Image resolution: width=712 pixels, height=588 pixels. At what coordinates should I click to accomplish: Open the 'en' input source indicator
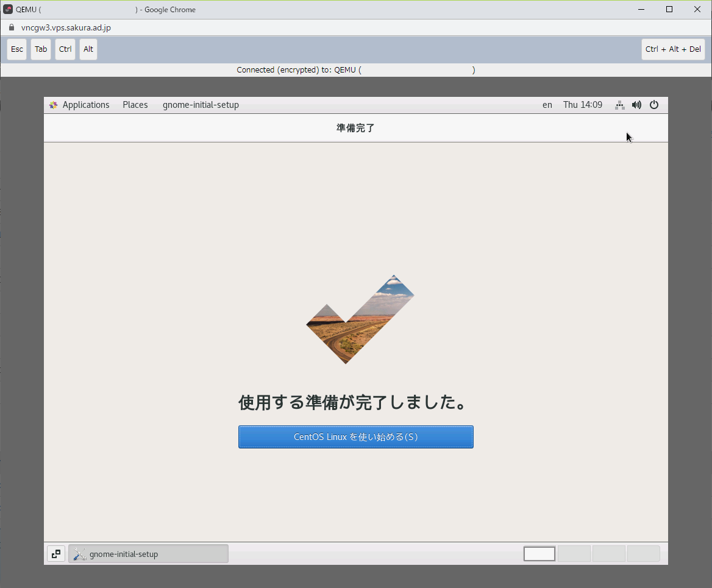point(547,105)
